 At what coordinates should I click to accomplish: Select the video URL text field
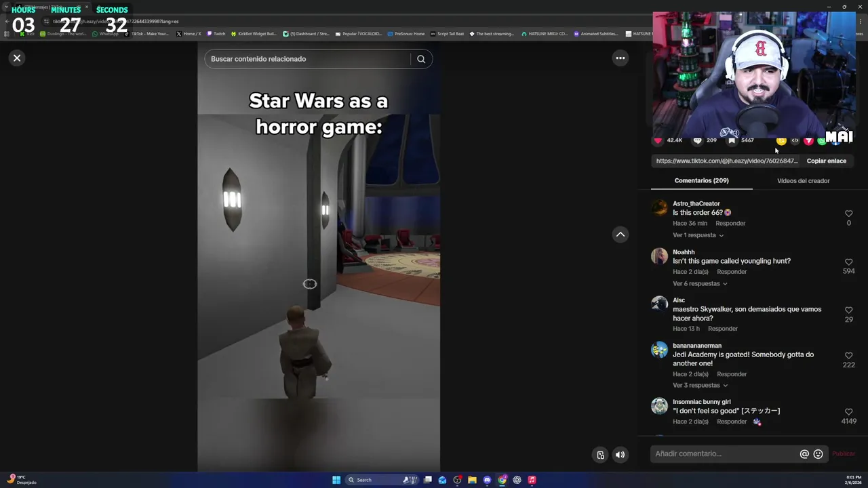coord(726,161)
